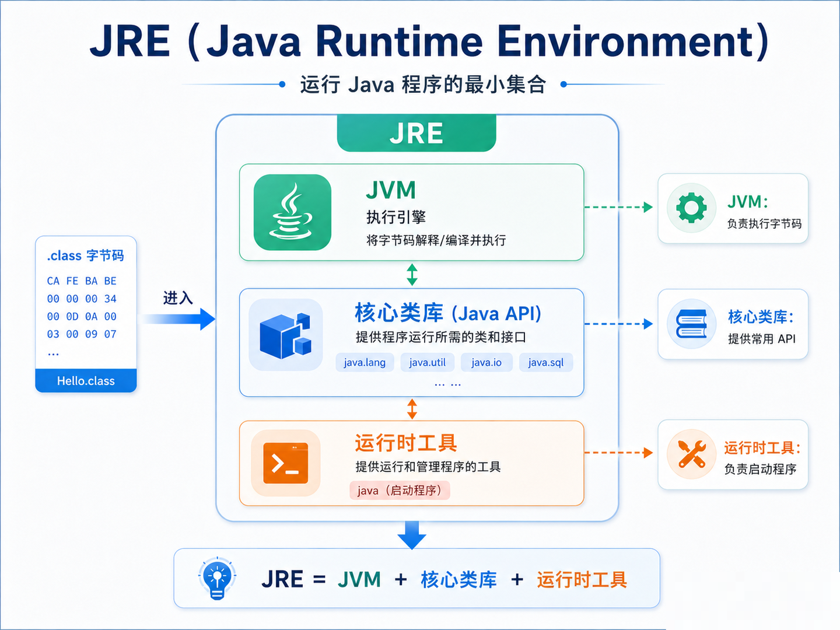Click the JVM: label in right card
Viewport: 840px width, 630px height.
(748, 202)
